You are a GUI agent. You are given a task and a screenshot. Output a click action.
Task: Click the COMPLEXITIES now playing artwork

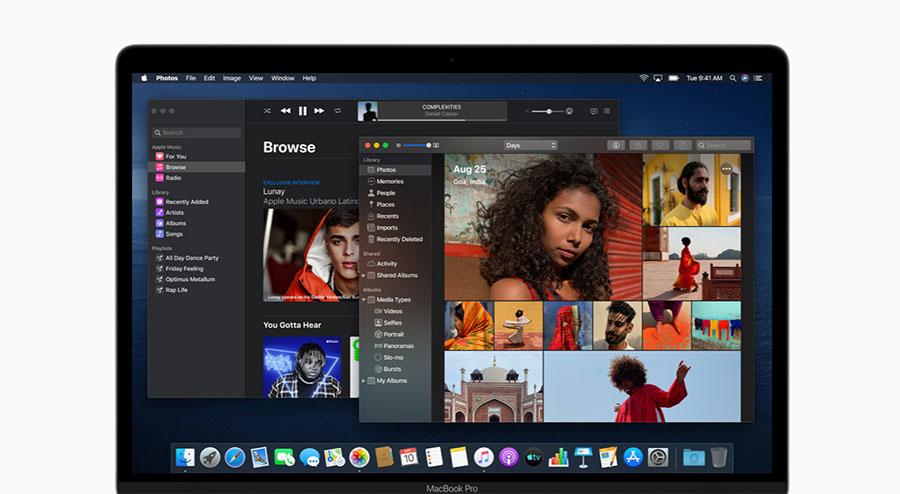click(x=367, y=111)
